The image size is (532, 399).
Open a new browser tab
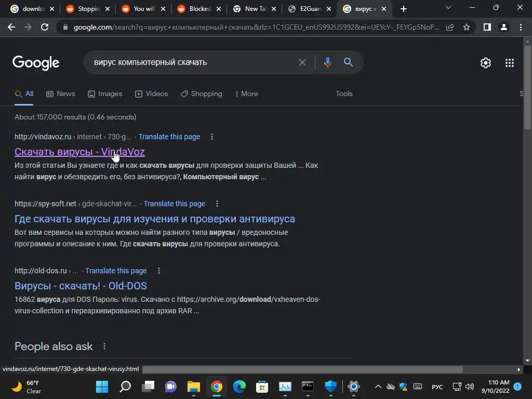click(x=403, y=9)
